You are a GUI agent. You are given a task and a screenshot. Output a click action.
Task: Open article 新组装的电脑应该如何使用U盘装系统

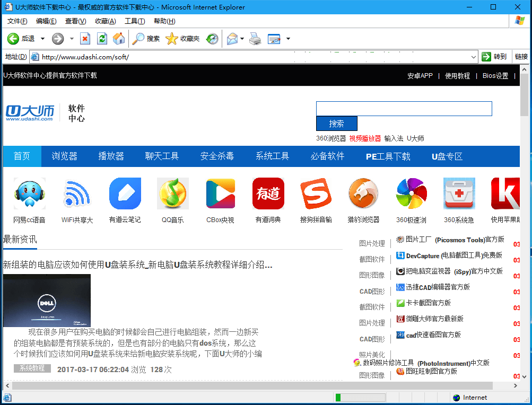pos(138,265)
